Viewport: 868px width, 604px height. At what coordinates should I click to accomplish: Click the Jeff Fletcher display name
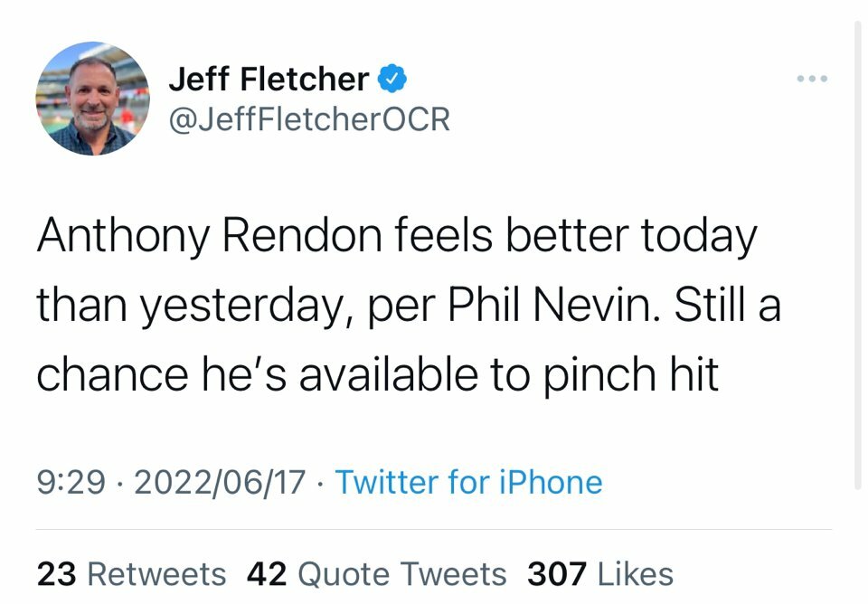pos(269,80)
